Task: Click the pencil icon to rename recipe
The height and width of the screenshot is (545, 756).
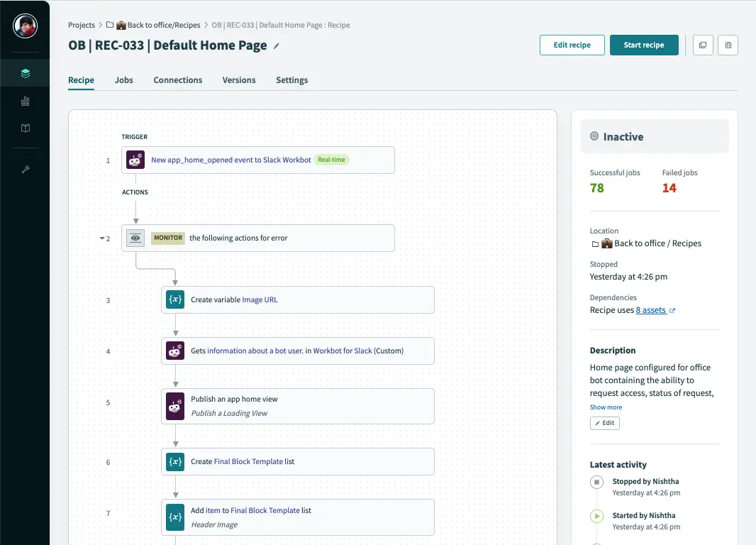Action: pos(277,46)
